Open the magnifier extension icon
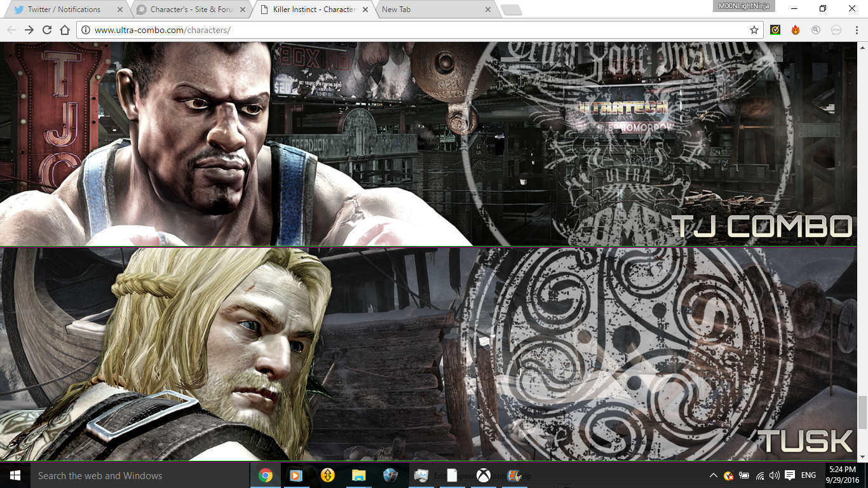 pos(816,30)
